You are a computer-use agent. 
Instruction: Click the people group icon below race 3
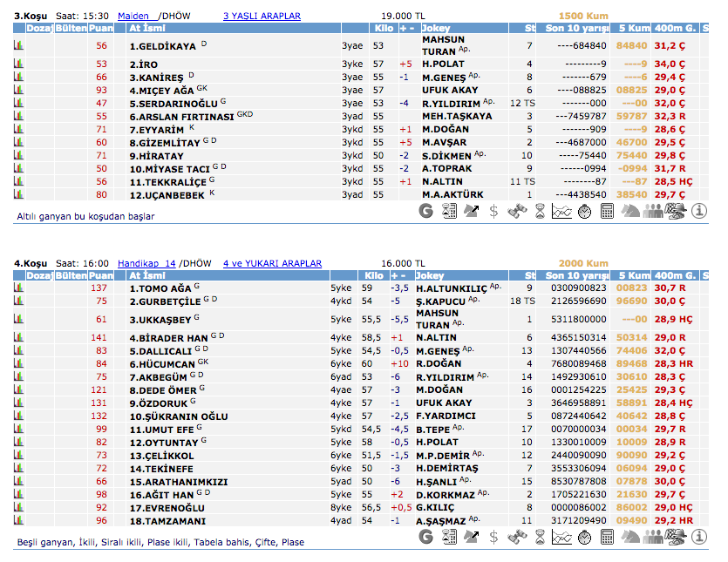[x=653, y=211]
